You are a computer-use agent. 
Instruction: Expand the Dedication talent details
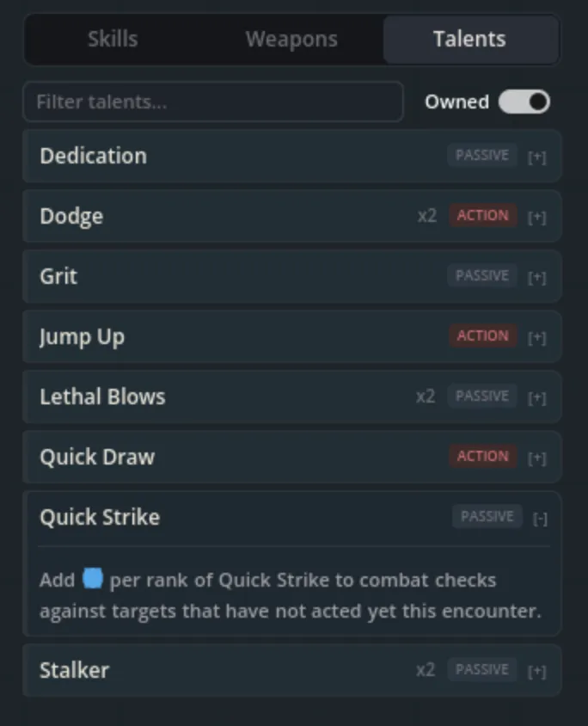click(538, 156)
